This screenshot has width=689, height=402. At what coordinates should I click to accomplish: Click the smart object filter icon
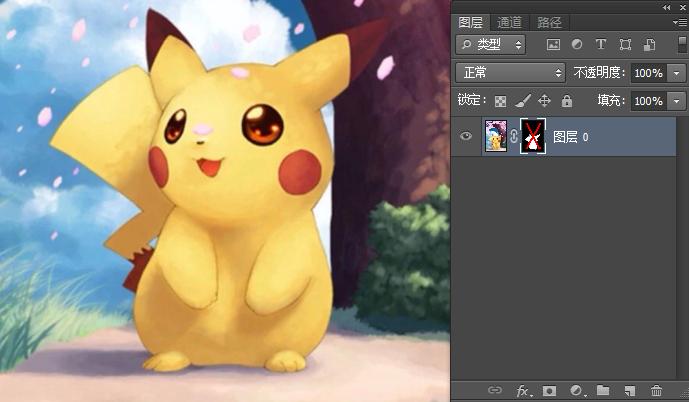[x=649, y=45]
